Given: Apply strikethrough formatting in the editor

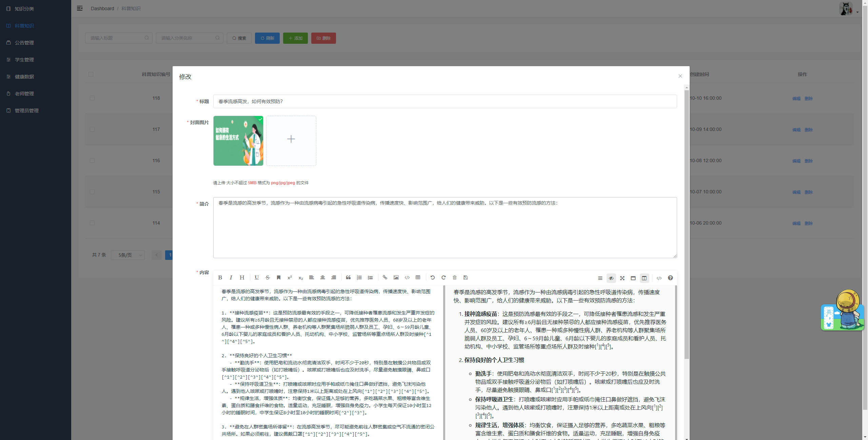Looking at the screenshot, I should click(268, 278).
